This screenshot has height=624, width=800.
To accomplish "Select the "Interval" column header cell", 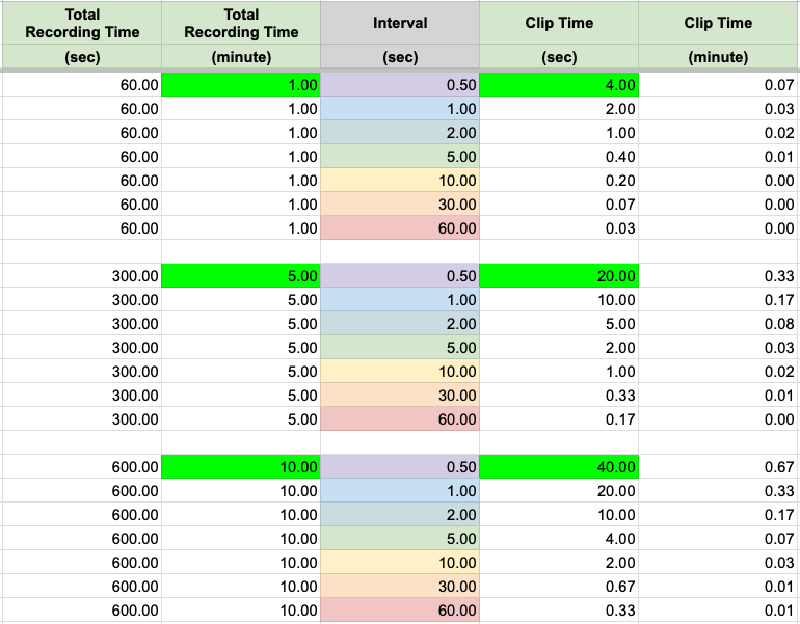I will point(400,23).
